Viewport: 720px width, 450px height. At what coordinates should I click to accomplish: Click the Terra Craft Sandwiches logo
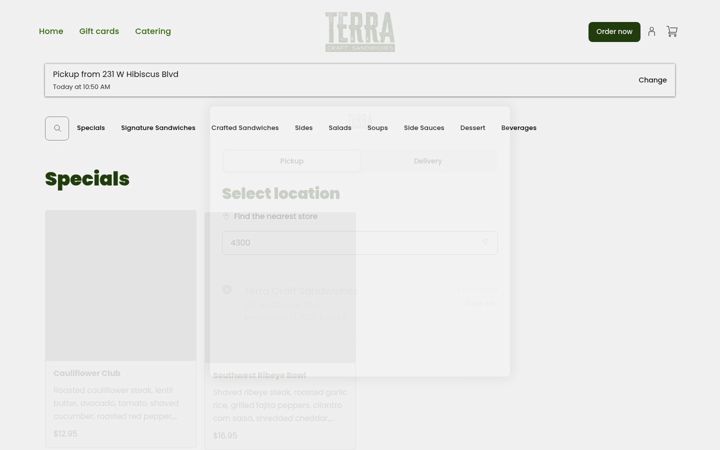(360, 32)
